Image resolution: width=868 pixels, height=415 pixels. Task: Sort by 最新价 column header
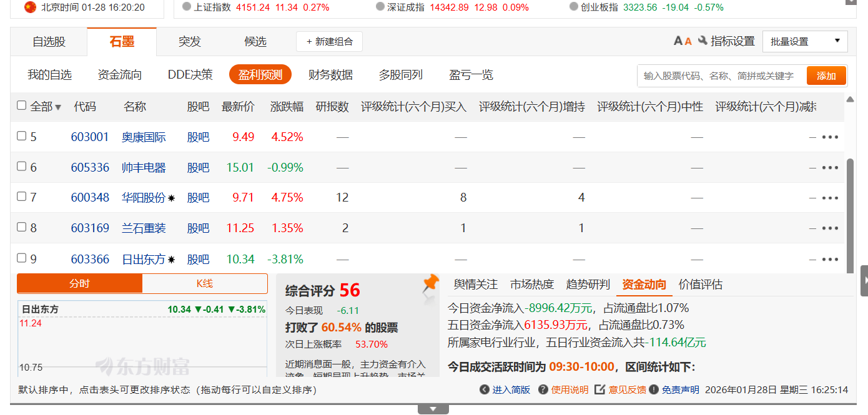click(238, 107)
